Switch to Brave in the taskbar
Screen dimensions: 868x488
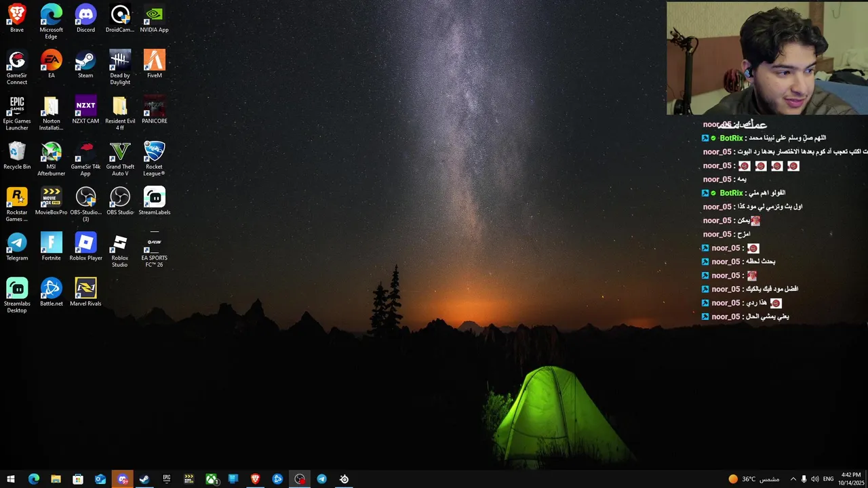pos(255,479)
